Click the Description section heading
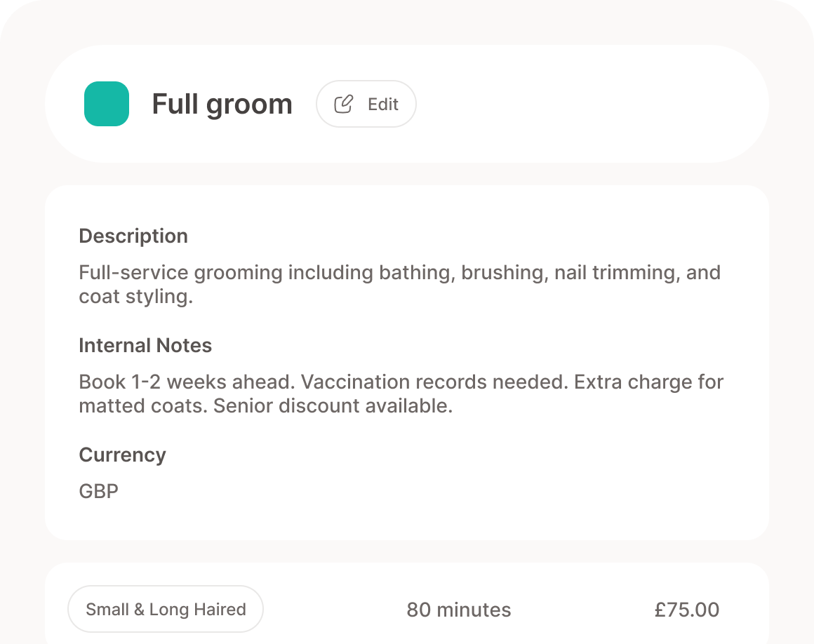Image resolution: width=814 pixels, height=644 pixels. 133,236
